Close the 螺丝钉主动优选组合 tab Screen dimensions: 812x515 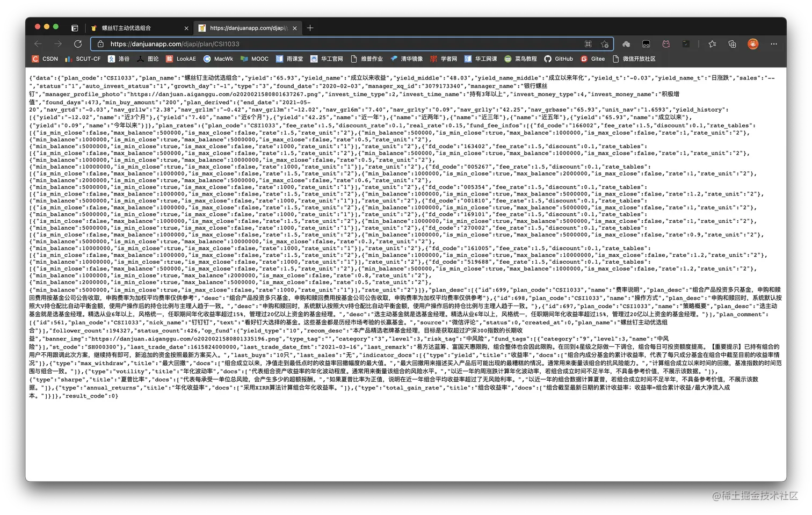pos(186,28)
